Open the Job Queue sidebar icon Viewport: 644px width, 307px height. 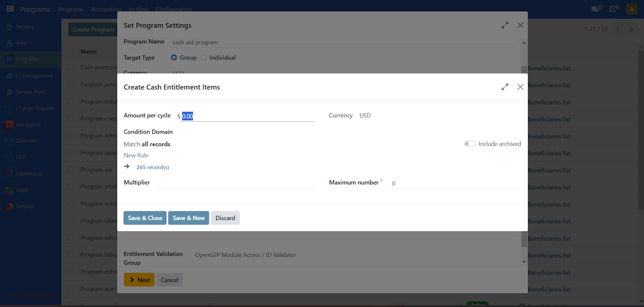[x=9, y=125]
